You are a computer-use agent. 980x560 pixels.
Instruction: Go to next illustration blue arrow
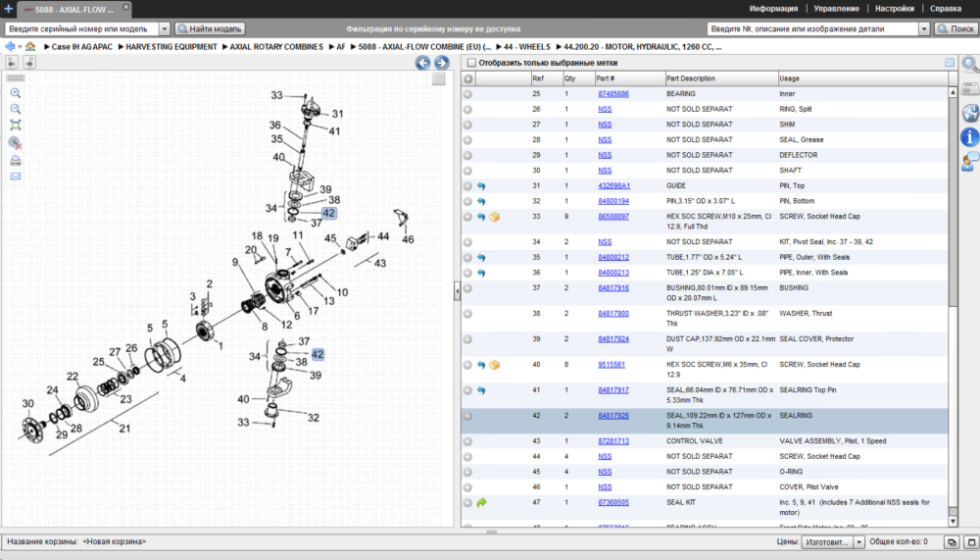[442, 63]
